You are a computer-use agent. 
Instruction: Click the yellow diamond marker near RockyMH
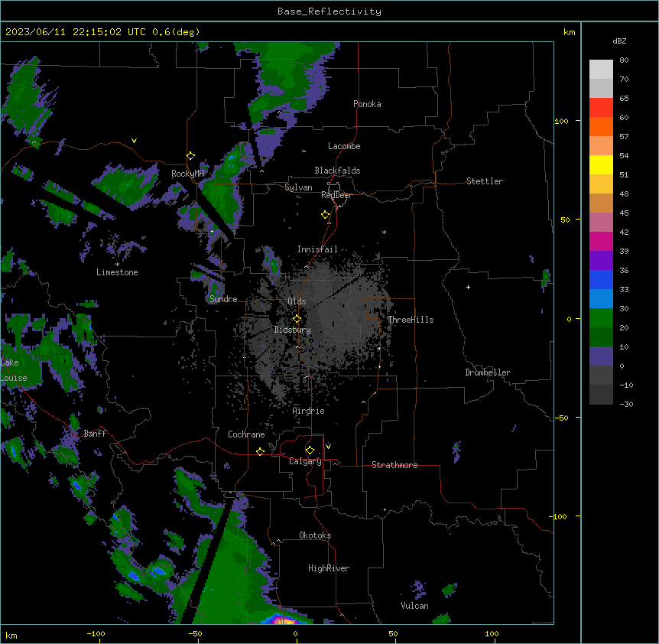tap(190, 155)
